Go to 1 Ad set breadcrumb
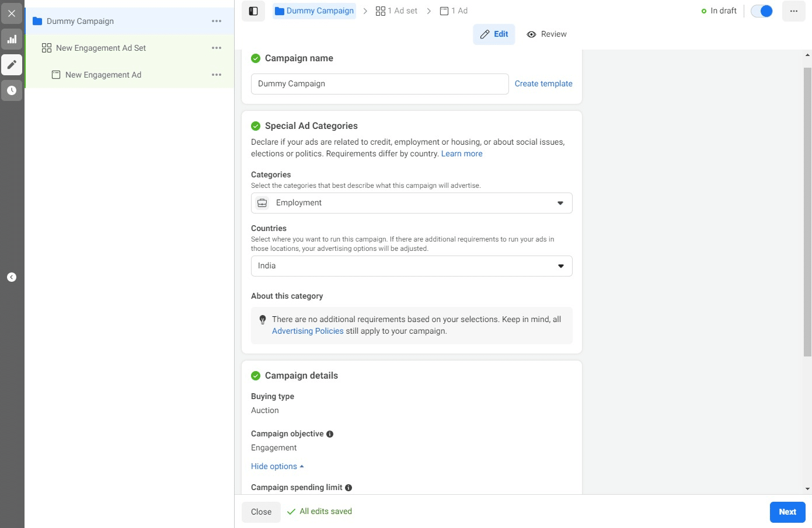This screenshot has width=812, height=528. pyautogui.click(x=397, y=11)
